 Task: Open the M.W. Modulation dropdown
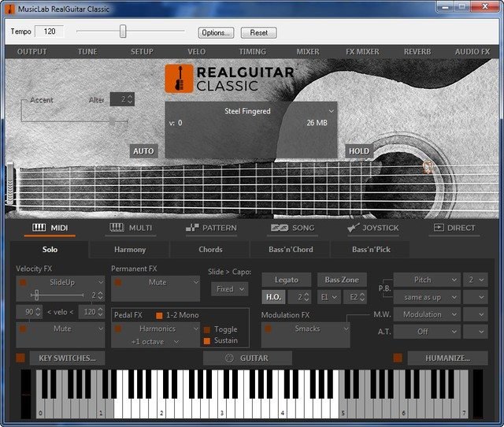427,314
